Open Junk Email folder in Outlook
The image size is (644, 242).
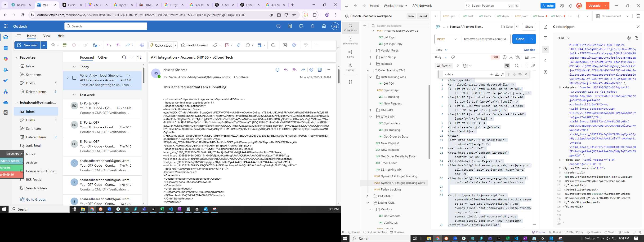coord(33,145)
